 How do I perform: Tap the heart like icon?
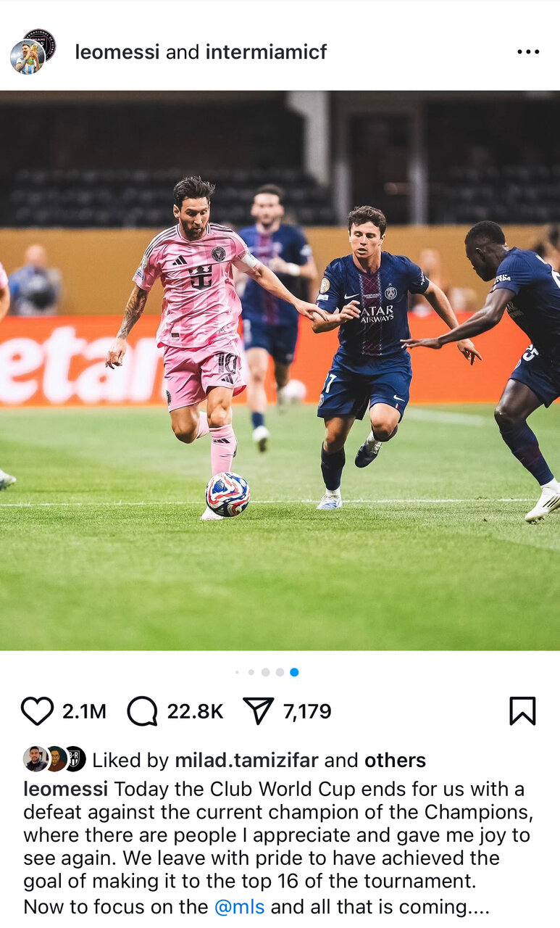(37, 711)
